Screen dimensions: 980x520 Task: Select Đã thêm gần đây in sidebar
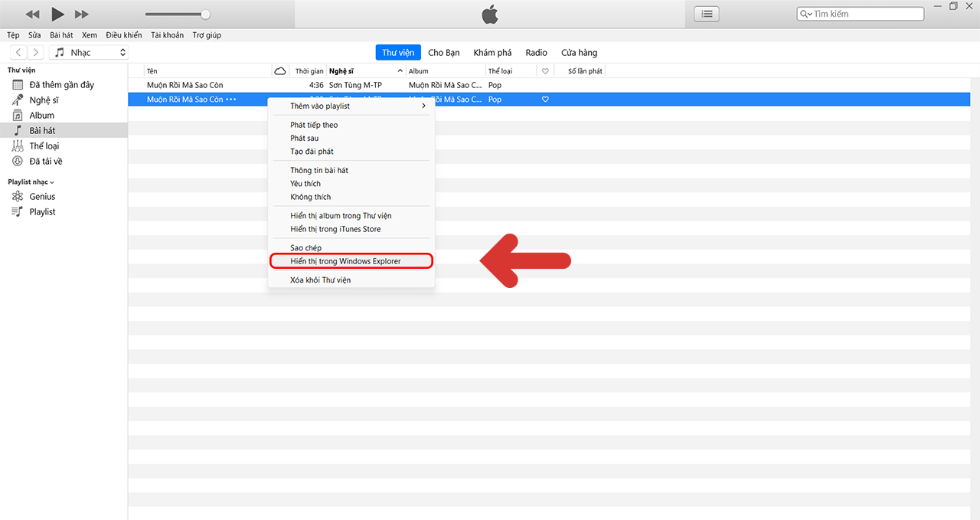[64, 85]
